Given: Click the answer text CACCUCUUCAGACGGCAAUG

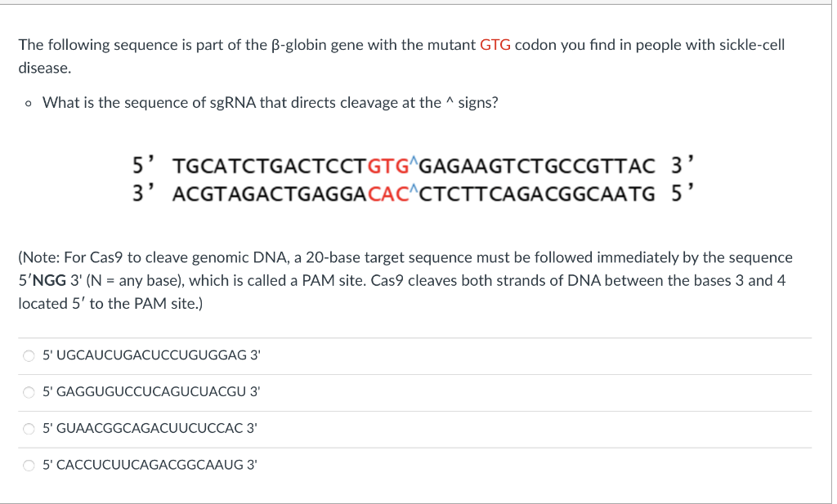Looking at the screenshot, I should click(150, 465).
